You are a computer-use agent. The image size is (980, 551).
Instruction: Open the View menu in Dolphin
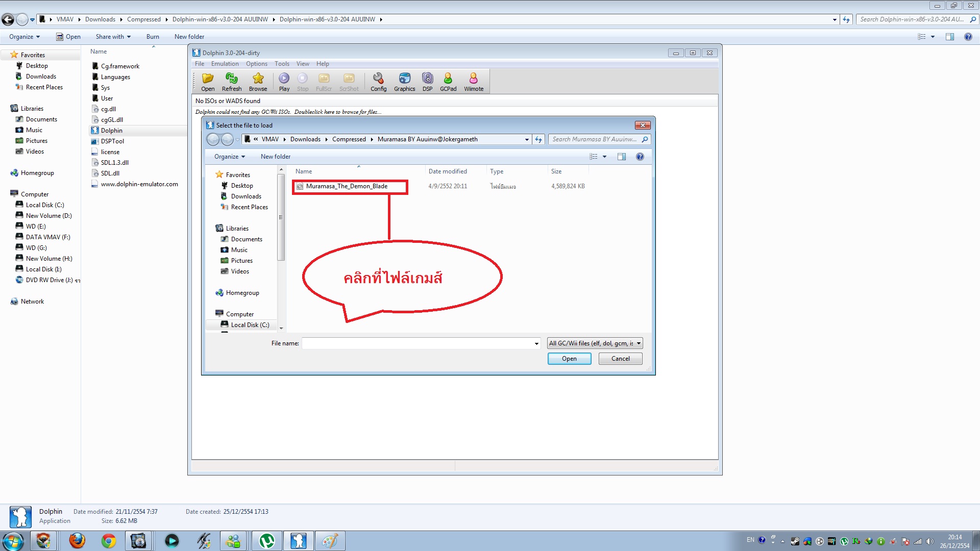click(303, 64)
